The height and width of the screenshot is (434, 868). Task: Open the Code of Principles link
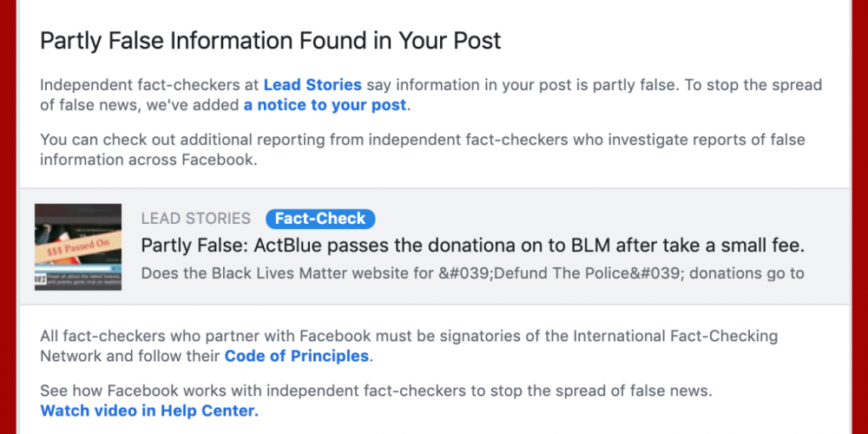pos(297,356)
